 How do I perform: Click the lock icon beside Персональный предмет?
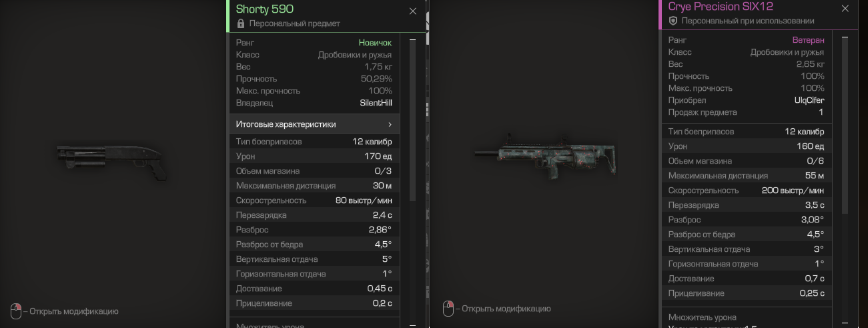(x=241, y=23)
